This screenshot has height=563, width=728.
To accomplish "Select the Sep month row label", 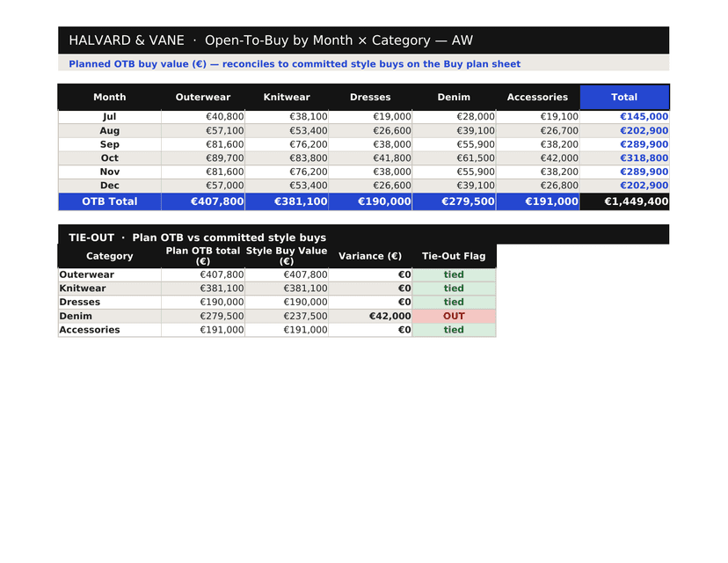I will click(x=110, y=144).
